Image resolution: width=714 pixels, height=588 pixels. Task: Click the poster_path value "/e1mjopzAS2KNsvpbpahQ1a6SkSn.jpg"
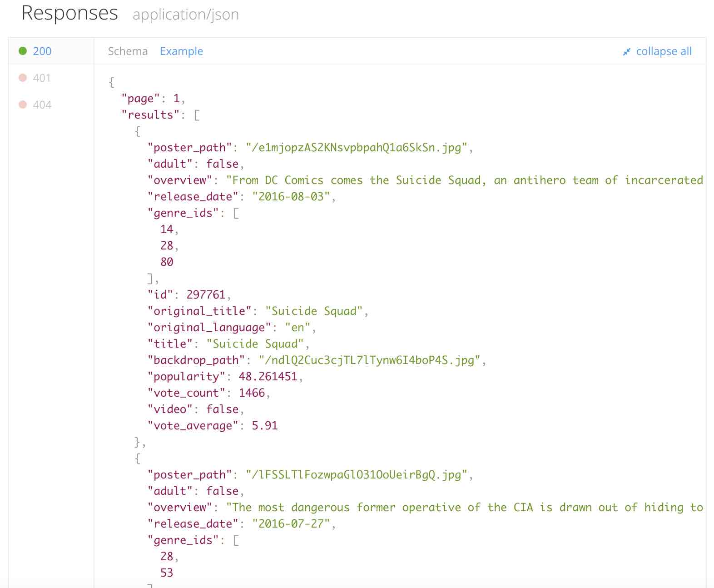pos(357,148)
